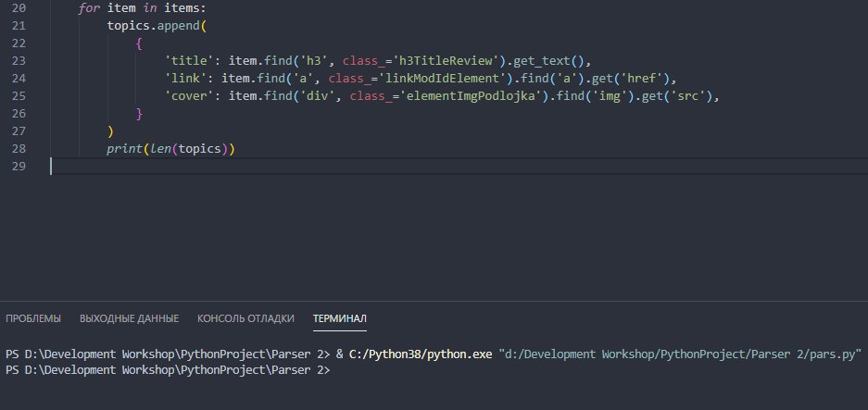Click the 'elementImgPodlojka' string

pyautogui.click(x=472, y=96)
